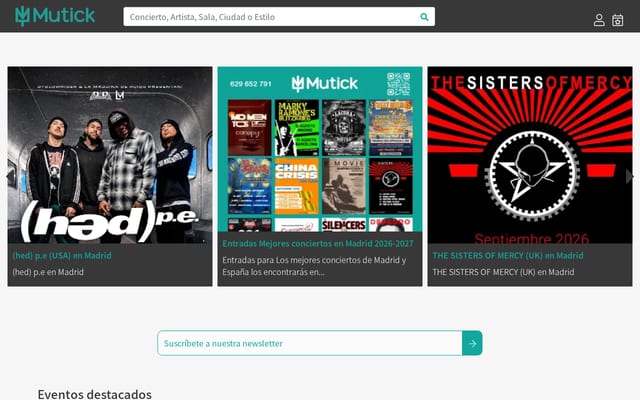Click 'Entradas para Los mejores conciertos' description
Screen dimensions: 640x400
[314, 266]
